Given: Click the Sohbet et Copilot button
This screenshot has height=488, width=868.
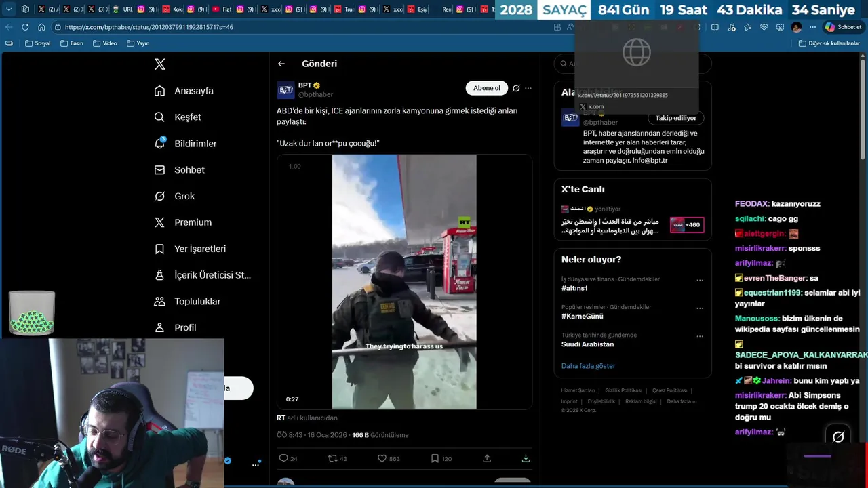Looking at the screenshot, I should point(843,27).
